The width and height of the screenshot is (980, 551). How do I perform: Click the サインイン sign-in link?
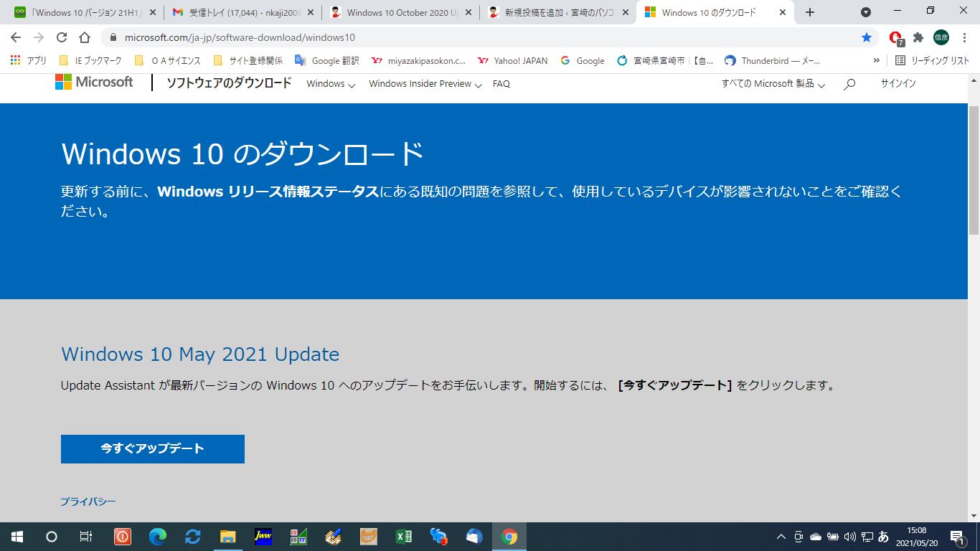[898, 84]
